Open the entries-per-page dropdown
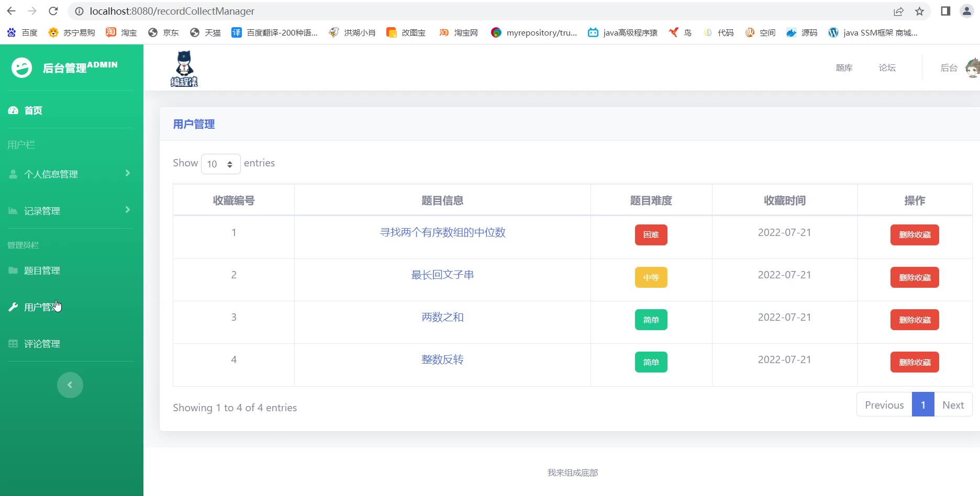The height and width of the screenshot is (496, 980). point(220,164)
